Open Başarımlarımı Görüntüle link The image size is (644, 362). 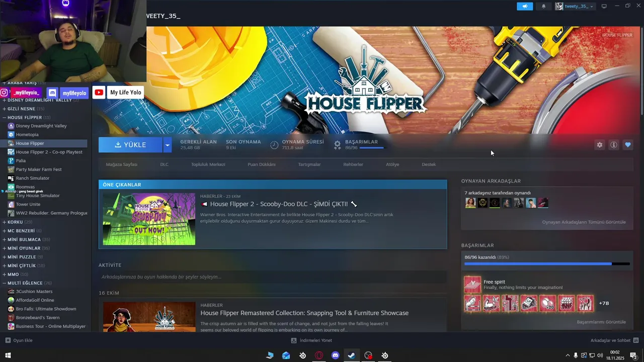tap(601, 322)
